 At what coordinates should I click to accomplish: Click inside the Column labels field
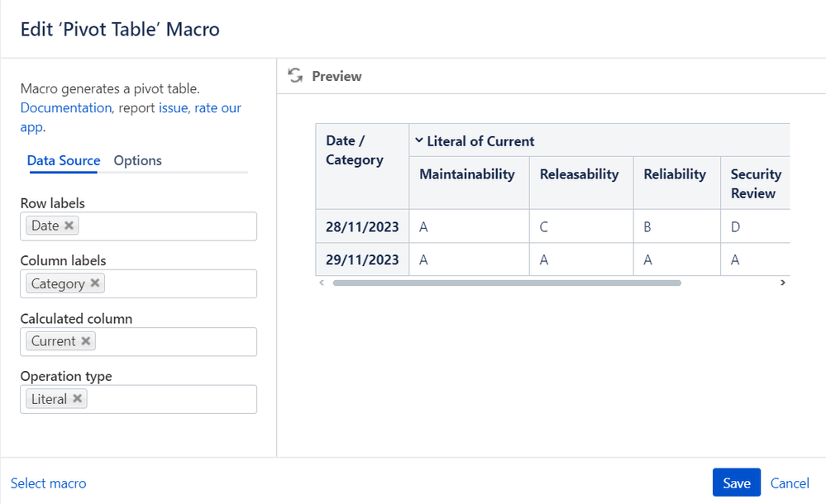click(178, 284)
